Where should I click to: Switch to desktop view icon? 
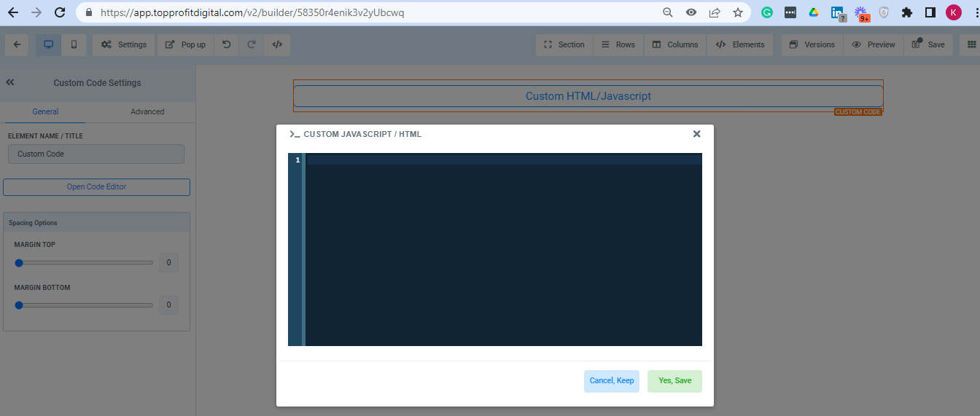coord(49,44)
